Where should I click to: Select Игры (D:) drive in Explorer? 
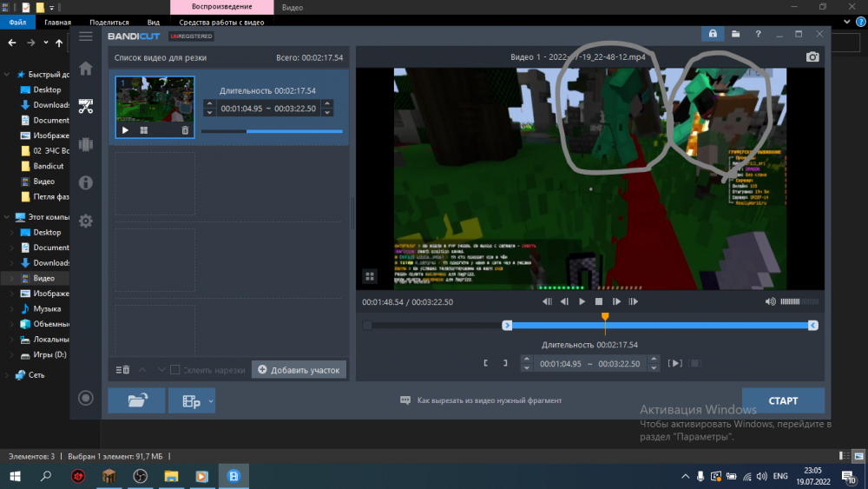(x=49, y=354)
